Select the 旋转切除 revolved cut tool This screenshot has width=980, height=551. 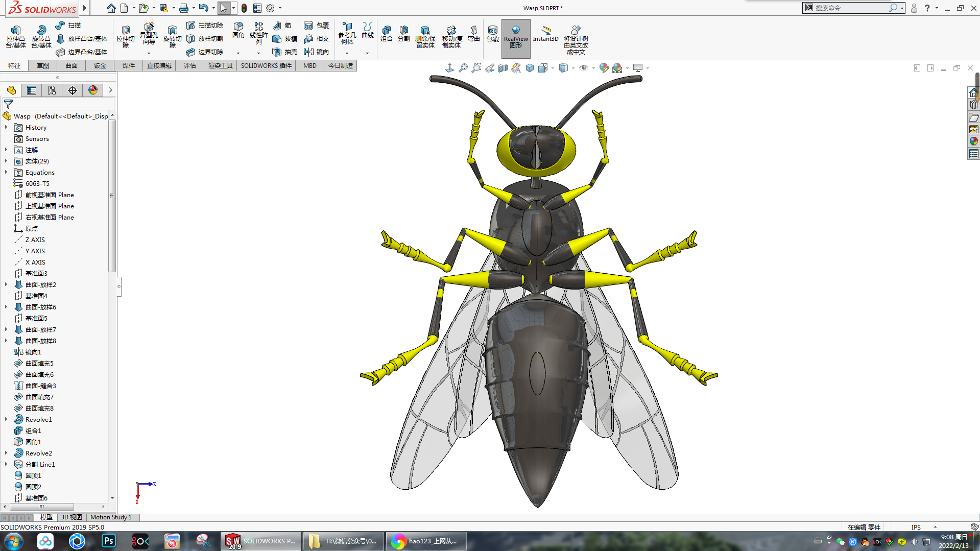point(172,37)
